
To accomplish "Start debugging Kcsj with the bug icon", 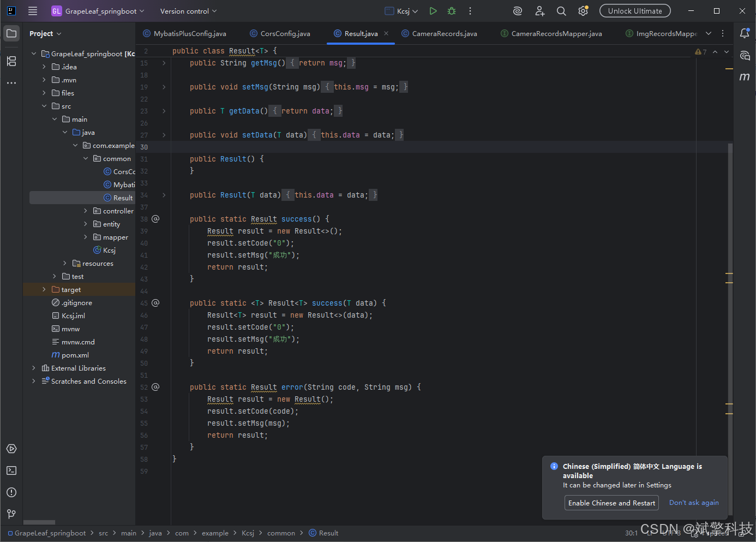I will pos(452,11).
